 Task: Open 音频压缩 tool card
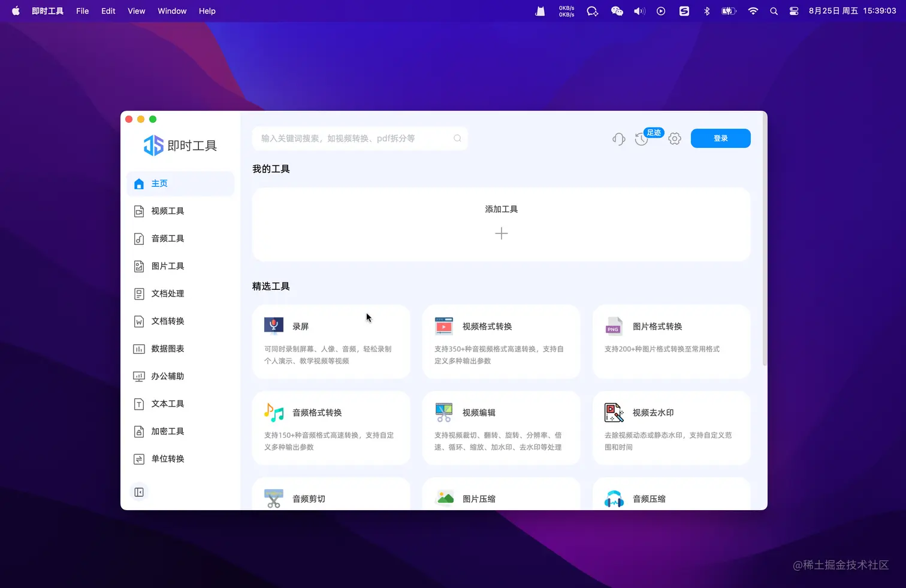coord(672,494)
